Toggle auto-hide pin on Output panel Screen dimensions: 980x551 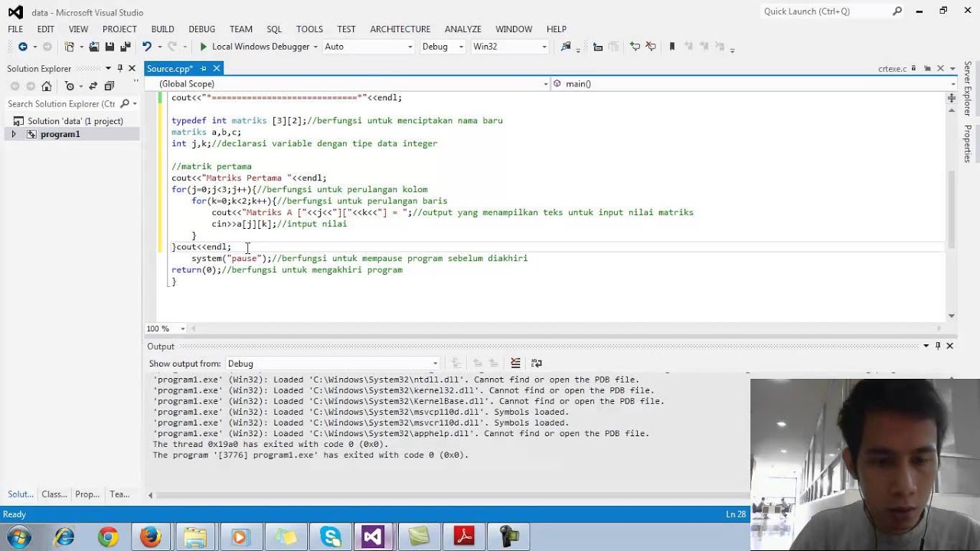[938, 346]
